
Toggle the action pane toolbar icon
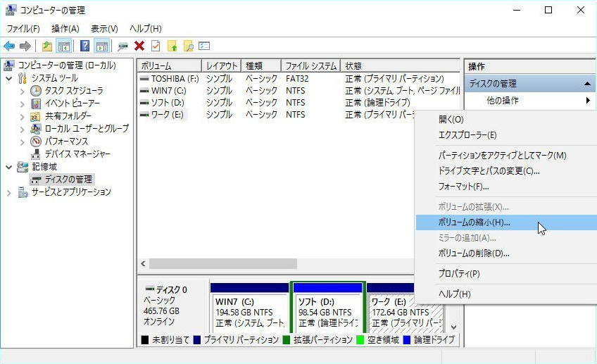point(102,46)
